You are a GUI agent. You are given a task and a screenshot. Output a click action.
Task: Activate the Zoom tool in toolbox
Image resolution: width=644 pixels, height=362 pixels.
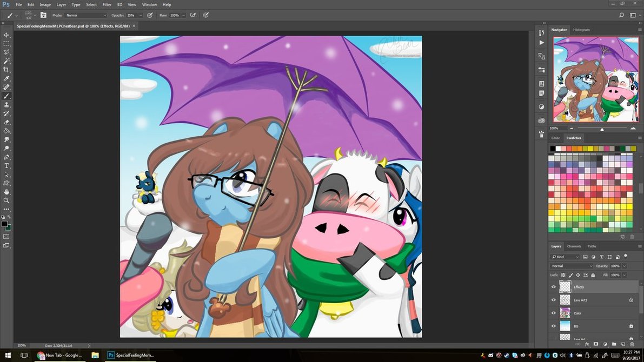(x=6, y=200)
